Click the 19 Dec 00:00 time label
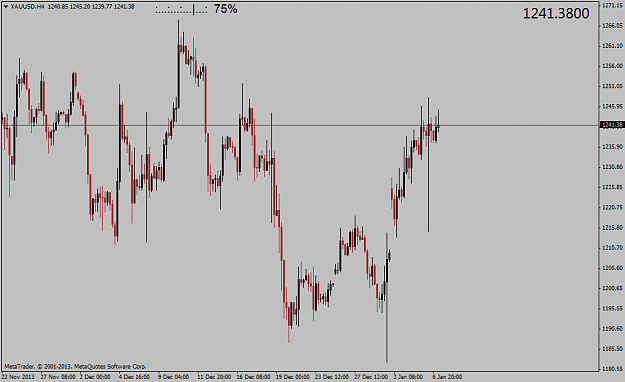This screenshot has width=625, height=382. (293, 377)
